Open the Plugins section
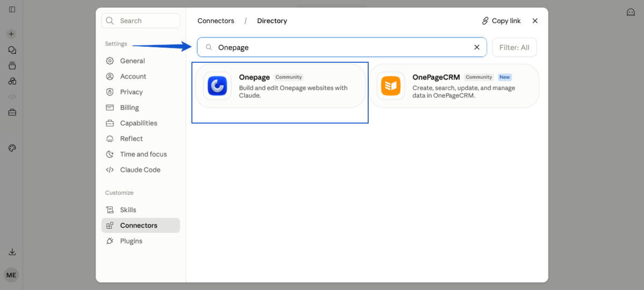Screen dimensions: 644x290 (141, 241)
